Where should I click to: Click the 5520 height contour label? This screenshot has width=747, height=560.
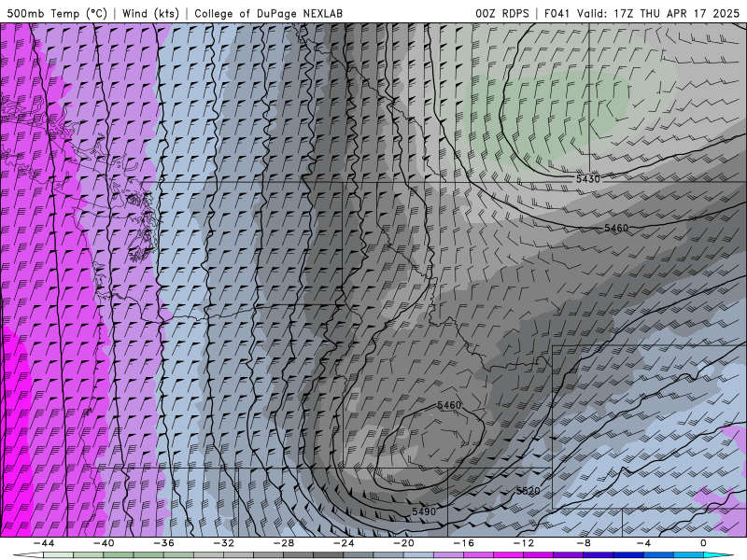point(528,491)
